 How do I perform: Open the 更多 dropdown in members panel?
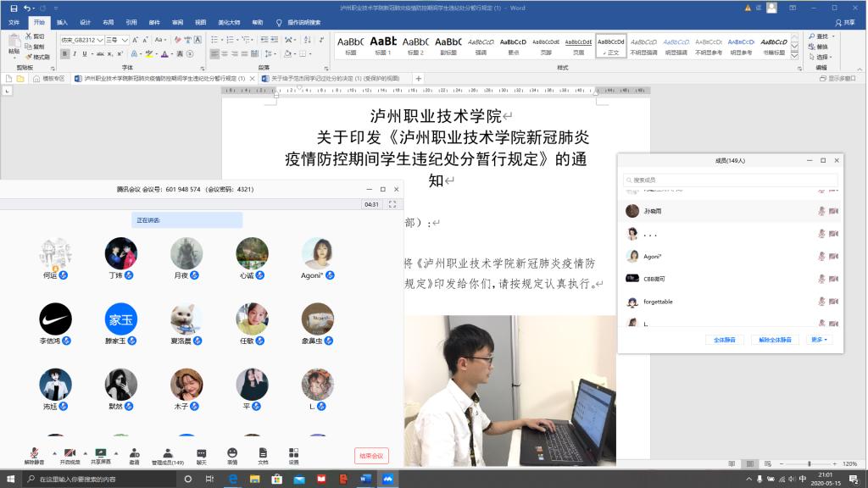click(x=820, y=340)
